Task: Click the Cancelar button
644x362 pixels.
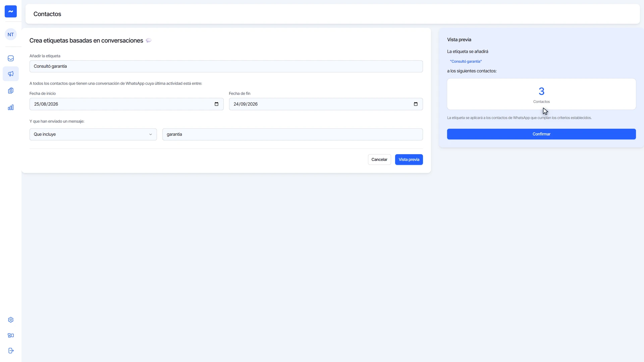Action: [379, 160]
